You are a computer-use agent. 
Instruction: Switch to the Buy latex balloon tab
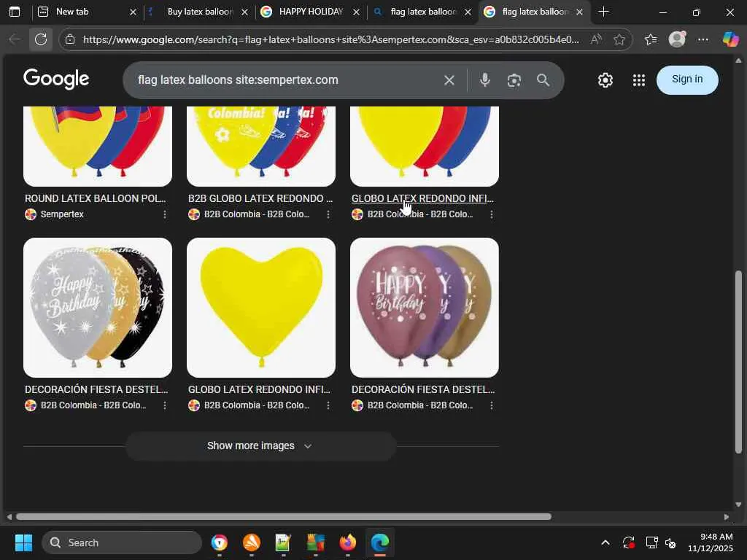point(200,12)
